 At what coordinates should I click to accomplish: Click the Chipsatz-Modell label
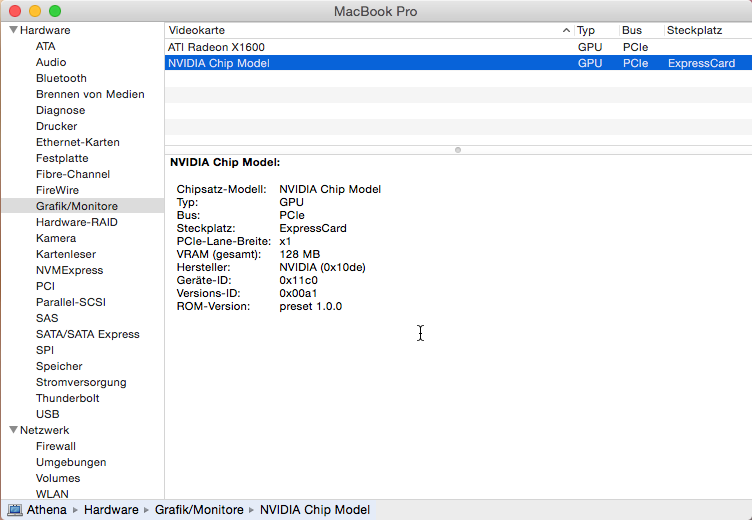tap(222, 189)
